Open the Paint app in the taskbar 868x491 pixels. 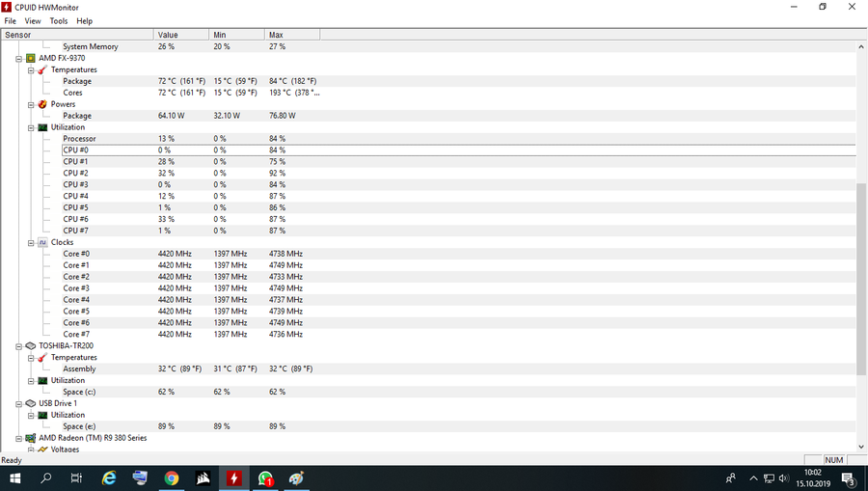pos(296,478)
